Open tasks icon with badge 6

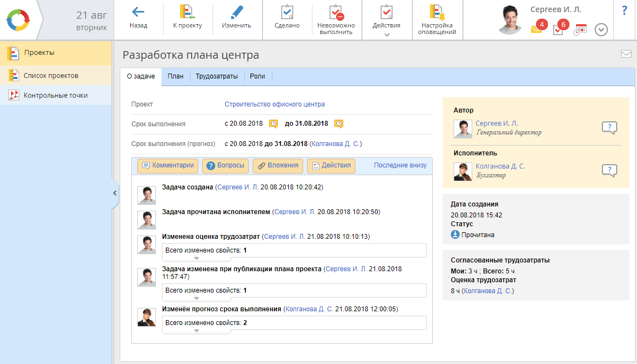tap(558, 30)
